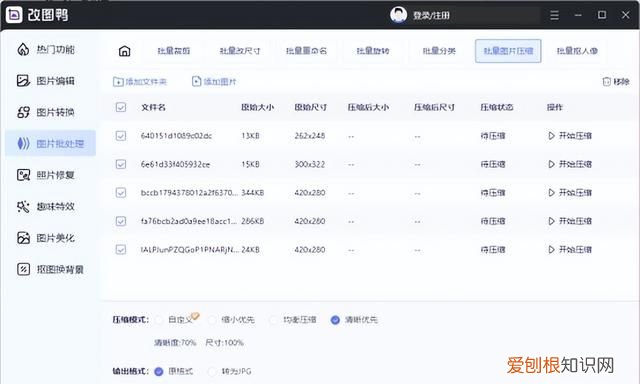This screenshot has width=640, height=384.
Task: Switch to the 批量抠人像 tab
Action: (577, 51)
